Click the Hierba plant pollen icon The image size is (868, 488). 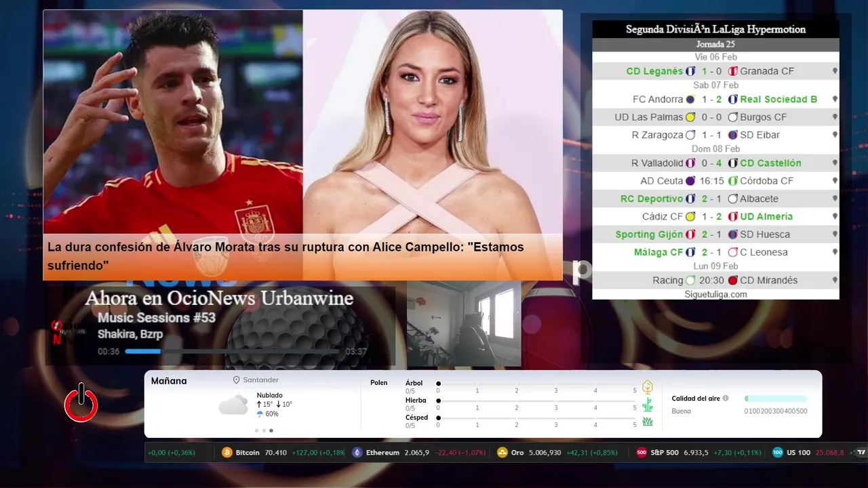(x=648, y=405)
